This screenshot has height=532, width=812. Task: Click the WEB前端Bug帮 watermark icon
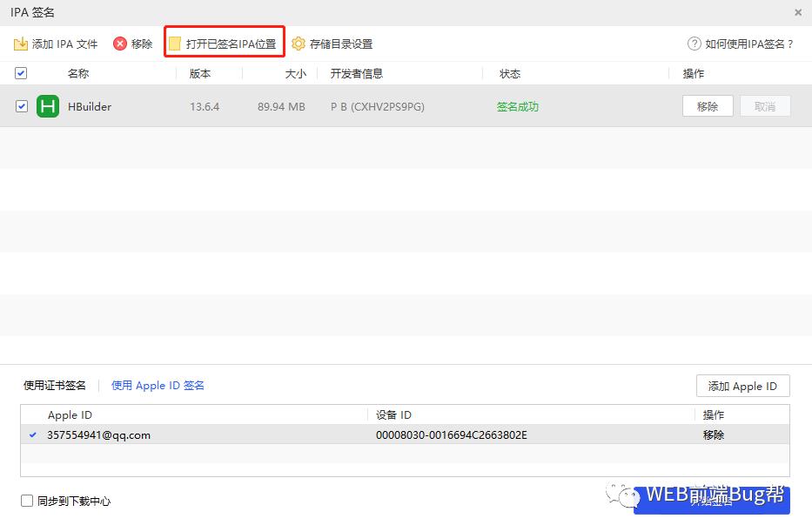click(x=623, y=497)
